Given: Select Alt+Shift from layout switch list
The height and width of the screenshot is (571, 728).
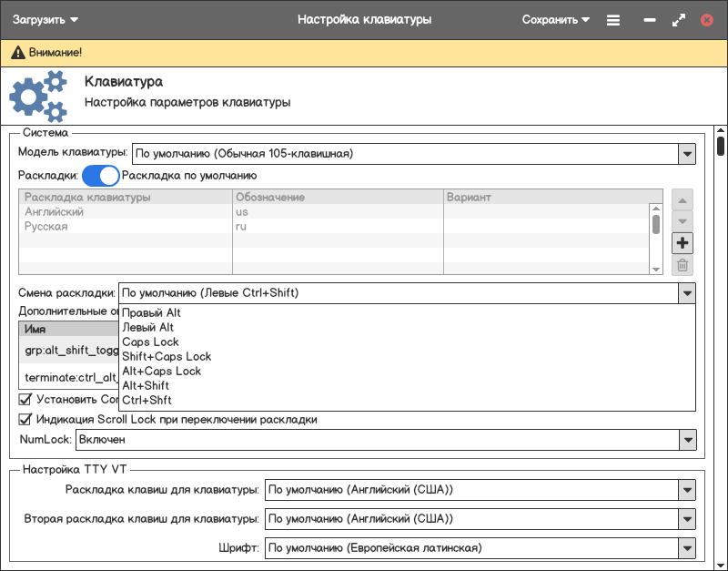Looking at the screenshot, I should tap(146, 385).
